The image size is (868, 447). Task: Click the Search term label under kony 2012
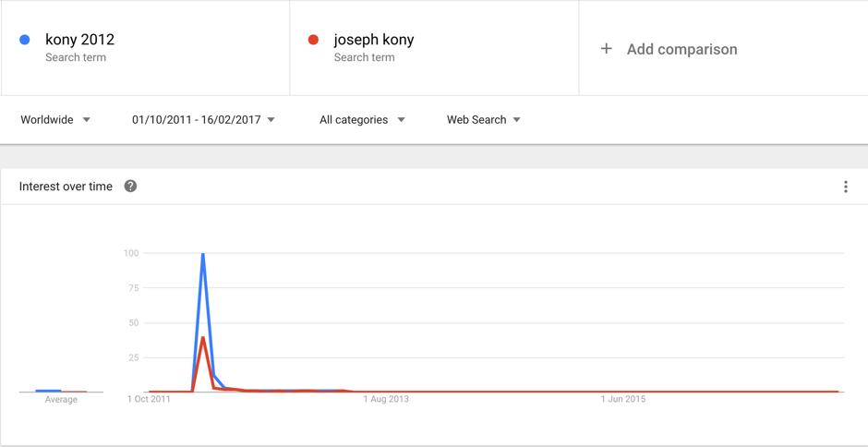coord(76,57)
